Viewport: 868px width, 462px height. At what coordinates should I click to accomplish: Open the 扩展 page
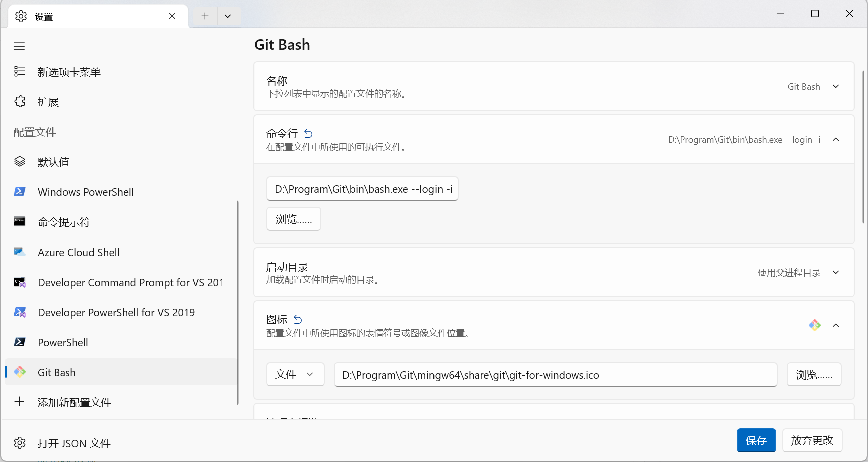click(x=121, y=102)
